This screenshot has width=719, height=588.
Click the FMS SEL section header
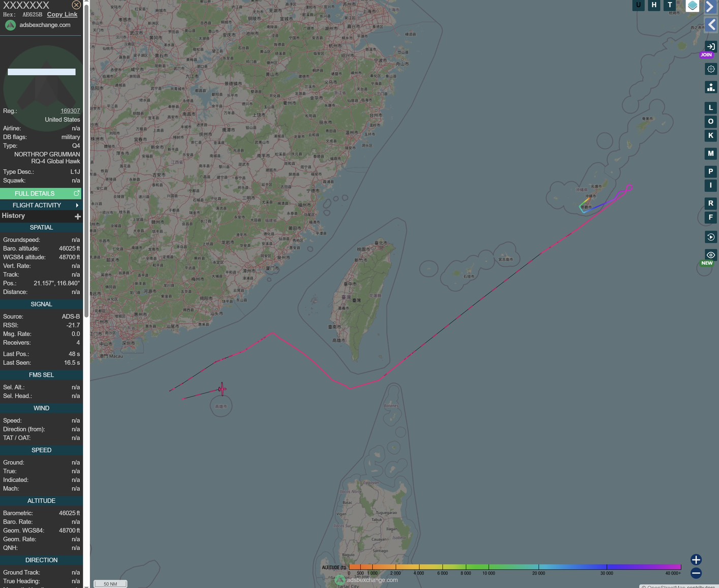coord(41,375)
